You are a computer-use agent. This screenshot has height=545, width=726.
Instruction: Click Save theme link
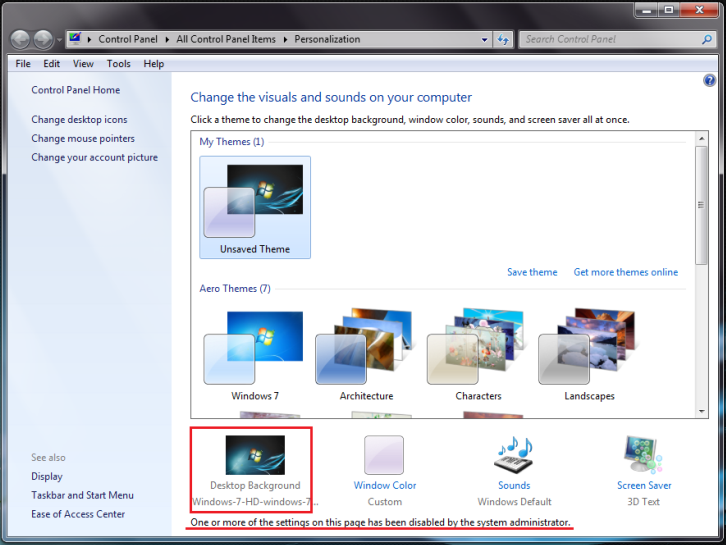tap(532, 272)
